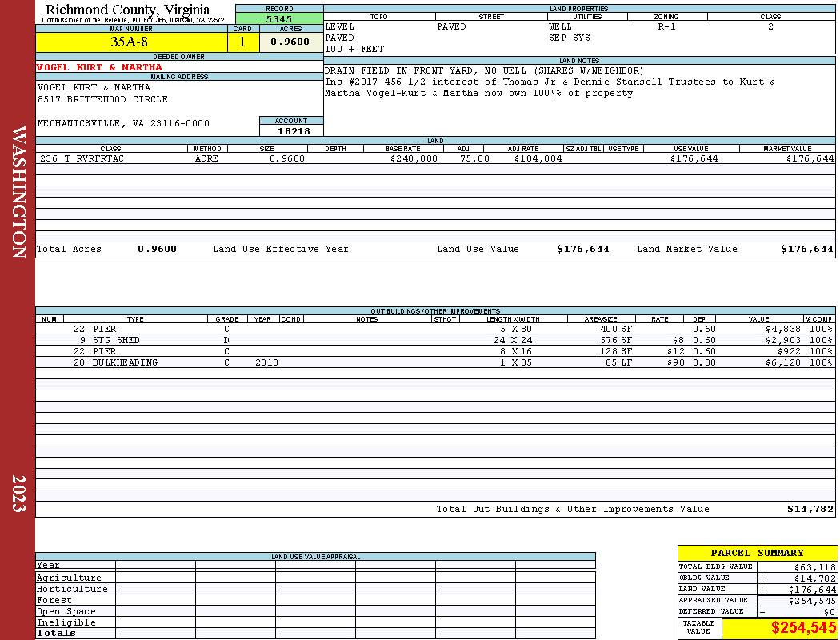
Task: Click value $2,903 for storage shed
Action: (x=782, y=340)
